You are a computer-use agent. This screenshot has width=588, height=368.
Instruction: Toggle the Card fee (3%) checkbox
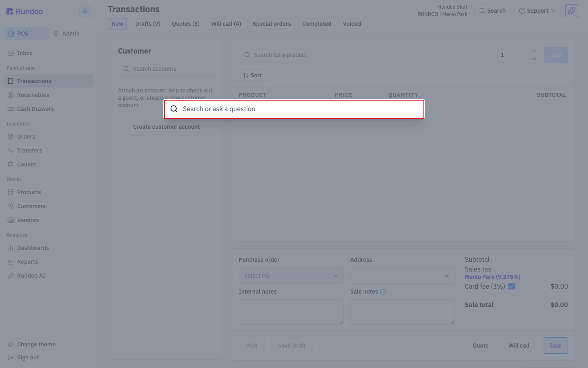pos(512,286)
